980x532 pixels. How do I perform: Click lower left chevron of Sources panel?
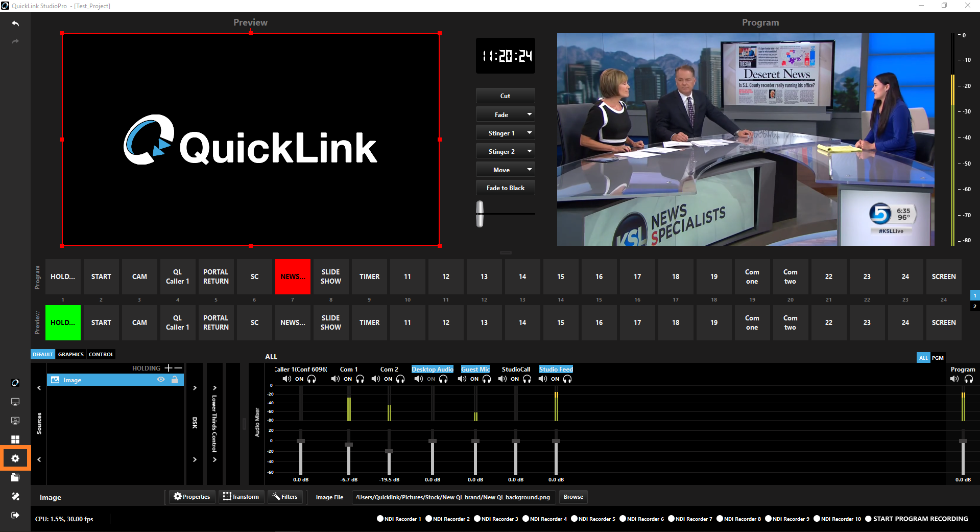39,459
